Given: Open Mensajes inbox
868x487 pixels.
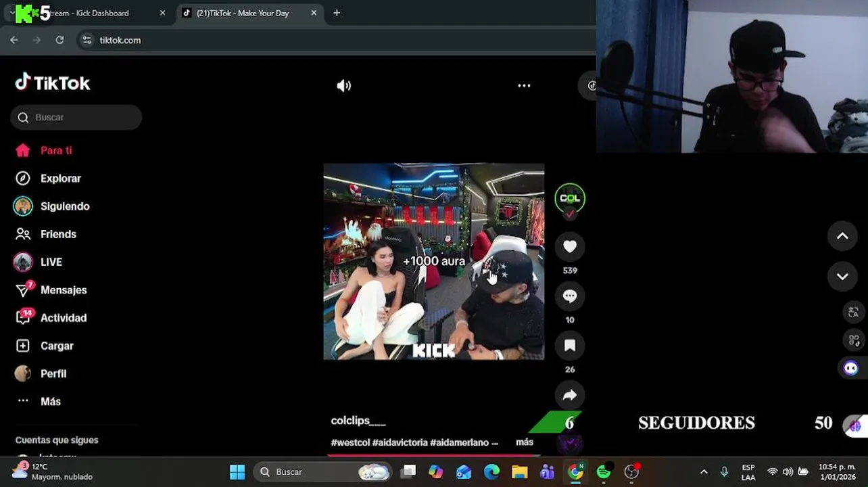Looking at the screenshot, I should [64, 290].
